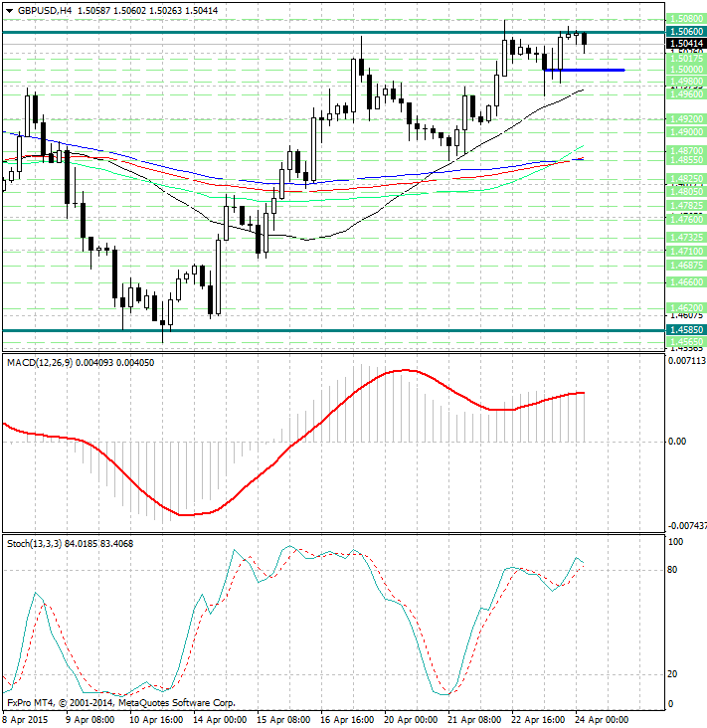This screenshot has height=728, width=707.
Task: Click the 1.46200 green price level label
Action: [687, 307]
